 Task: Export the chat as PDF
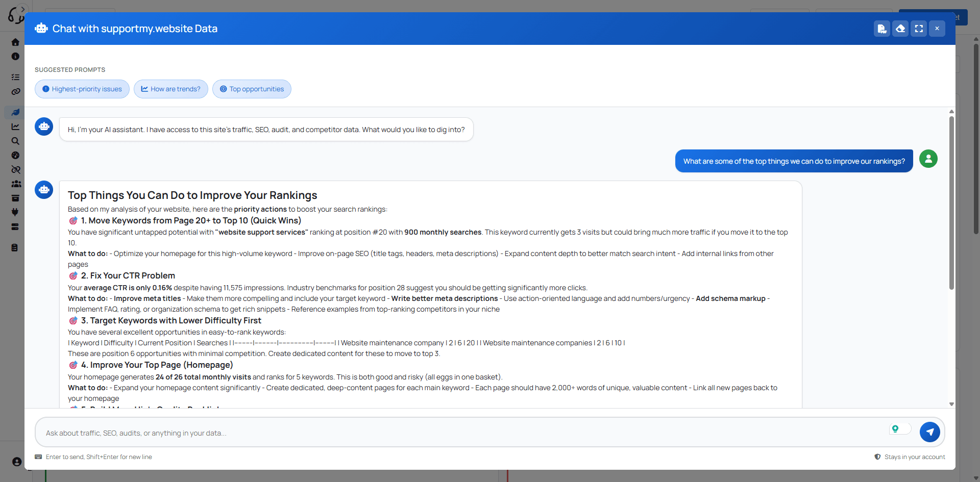click(x=882, y=29)
